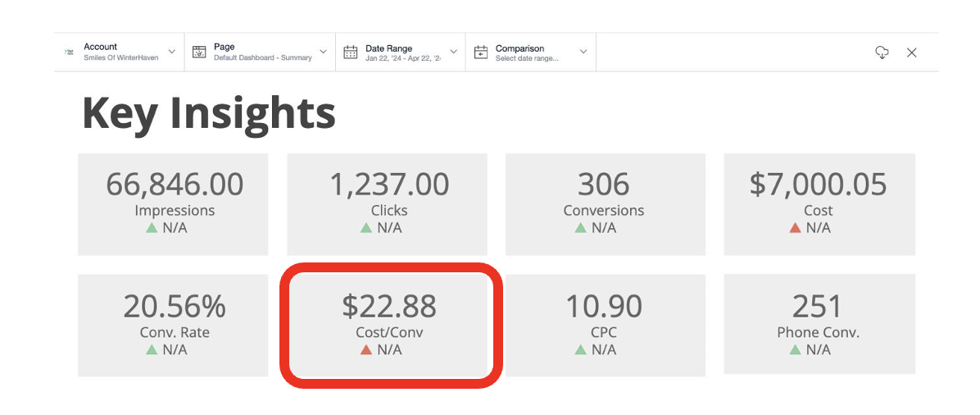Viewport: 980px width, 415px height.
Task: Click the red triangle under Cost
Action: tap(794, 228)
